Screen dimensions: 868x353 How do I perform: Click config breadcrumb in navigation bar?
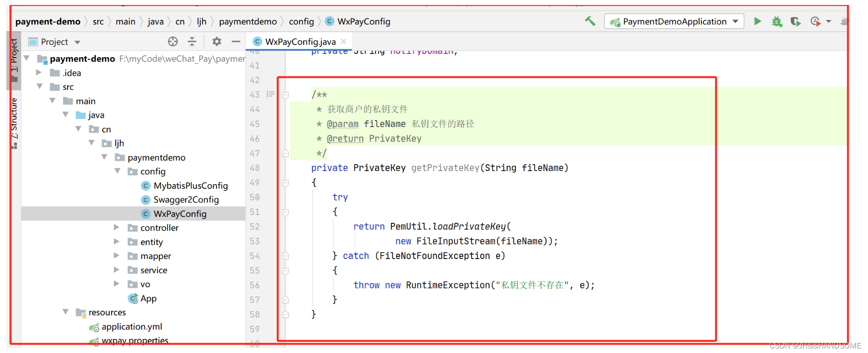coord(301,21)
